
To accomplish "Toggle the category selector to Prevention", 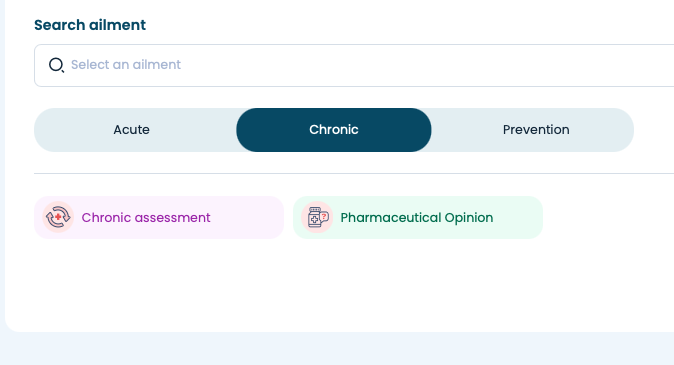I will (x=536, y=130).
